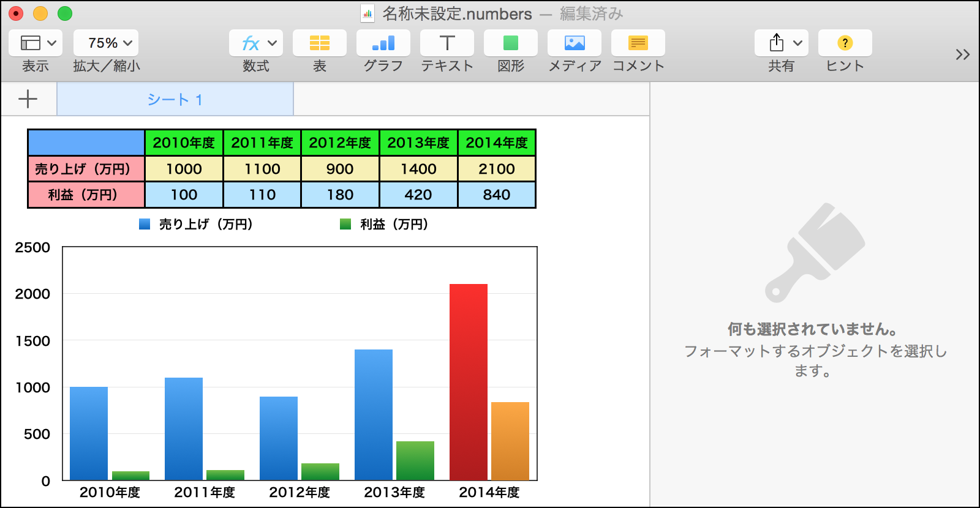The width and height of the screenshot is (980, 508).
Task: Select the 2013年度 header cell
Action: 418,143
